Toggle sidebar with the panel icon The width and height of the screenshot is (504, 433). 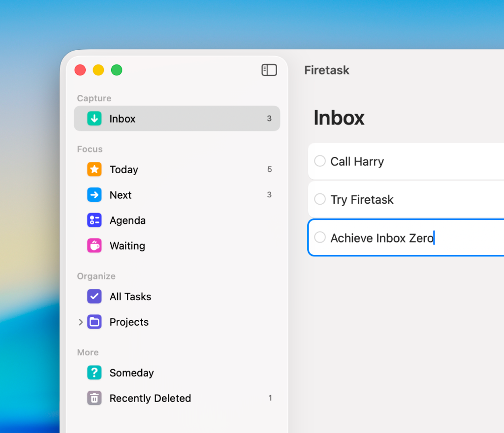269,70
